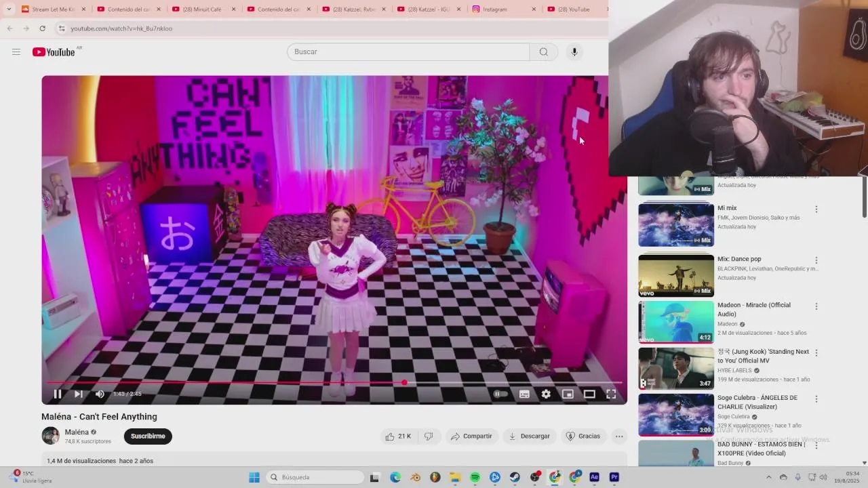
Task: Go to the YouTube home logo
Action: (x=54, y=52)
